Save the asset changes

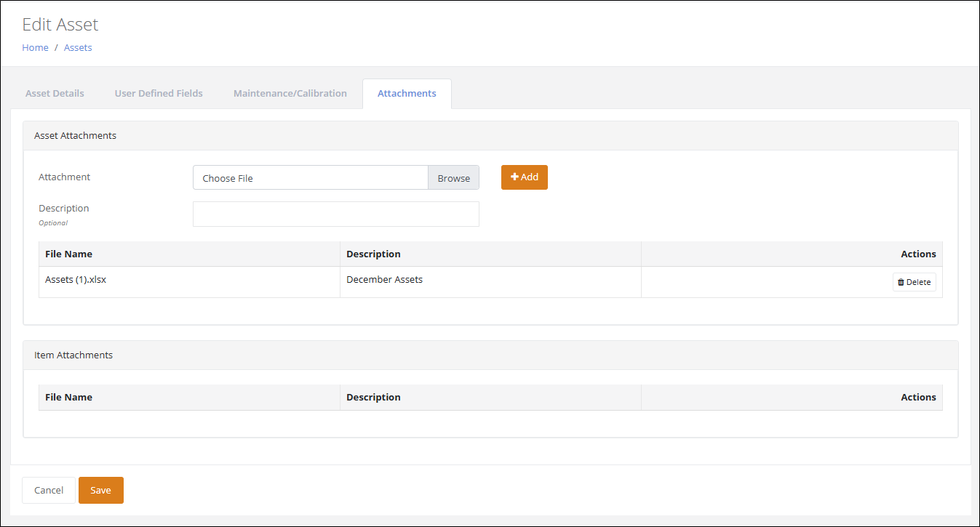pos(101,490)
